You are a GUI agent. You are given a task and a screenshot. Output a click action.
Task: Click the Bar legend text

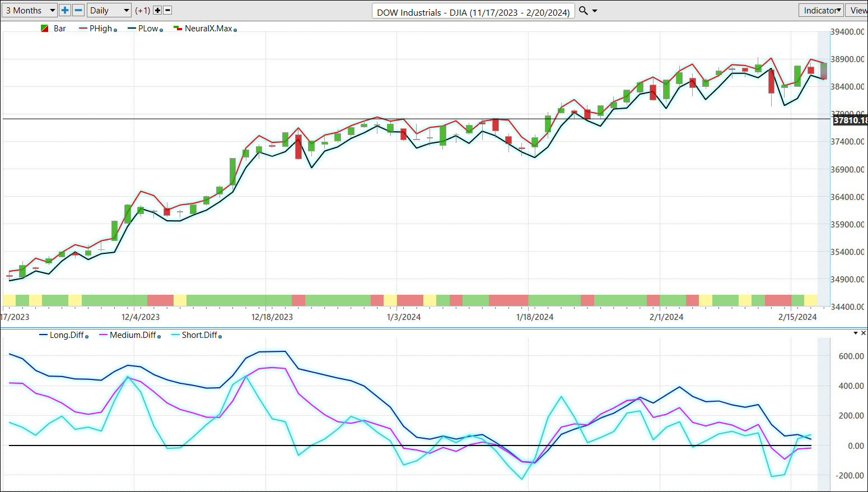(x=60, y=29)
